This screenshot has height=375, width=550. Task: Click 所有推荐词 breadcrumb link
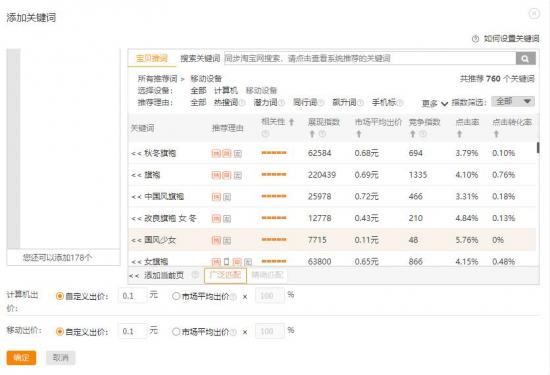click(157, 79)
